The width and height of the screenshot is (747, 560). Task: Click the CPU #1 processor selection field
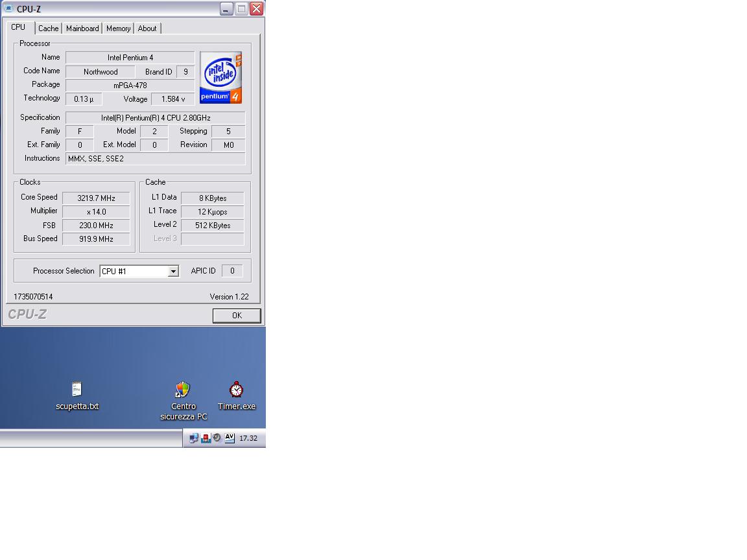coord(139,271)
